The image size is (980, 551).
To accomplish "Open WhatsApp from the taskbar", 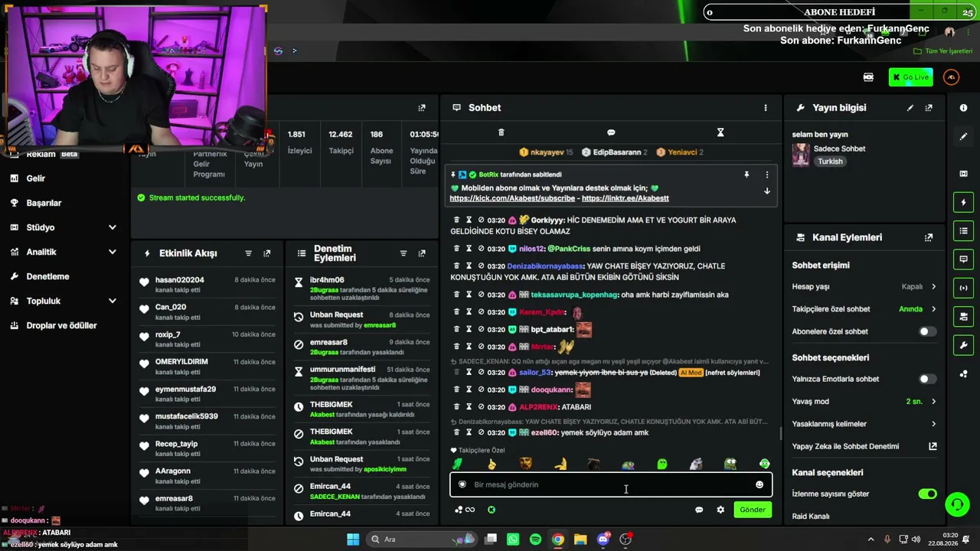I will click(513, 540).
